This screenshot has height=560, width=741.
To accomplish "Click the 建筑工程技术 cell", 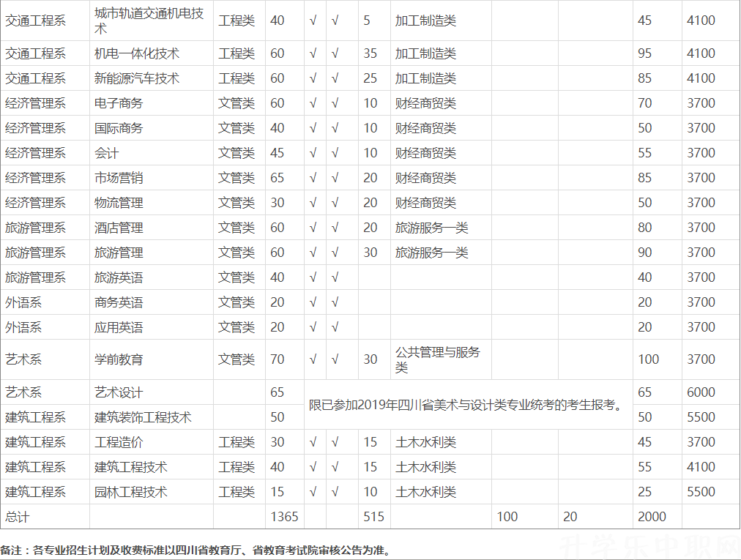I will click(x=152, y=467).
